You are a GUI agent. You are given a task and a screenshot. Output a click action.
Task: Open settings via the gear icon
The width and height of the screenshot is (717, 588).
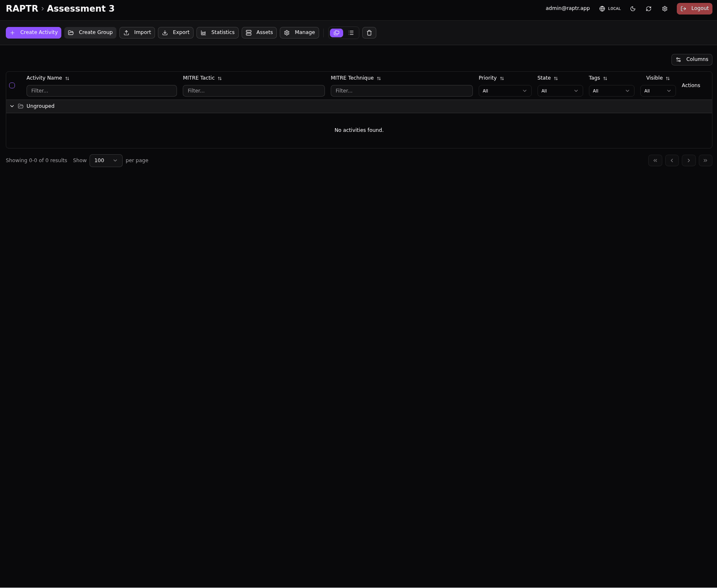click(665, 8)
